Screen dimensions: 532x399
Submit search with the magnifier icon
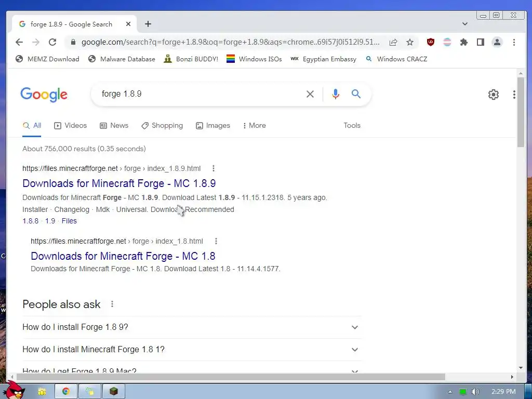click(x=356, y=94)
